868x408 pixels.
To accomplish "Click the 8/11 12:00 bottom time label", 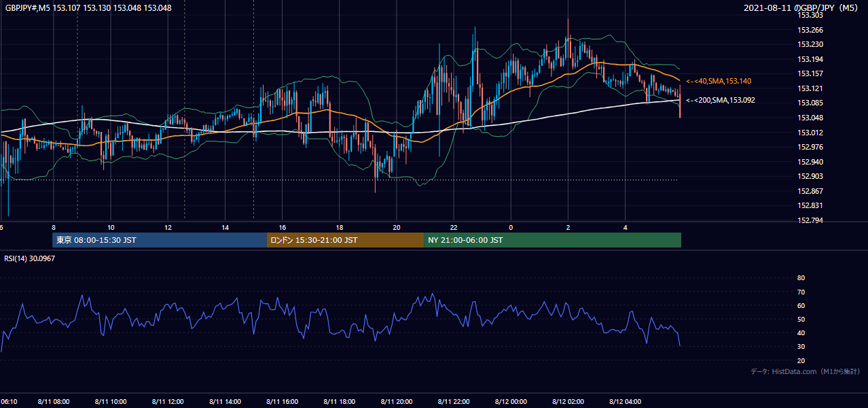I will pyautogui.click(x=168, y=402).
